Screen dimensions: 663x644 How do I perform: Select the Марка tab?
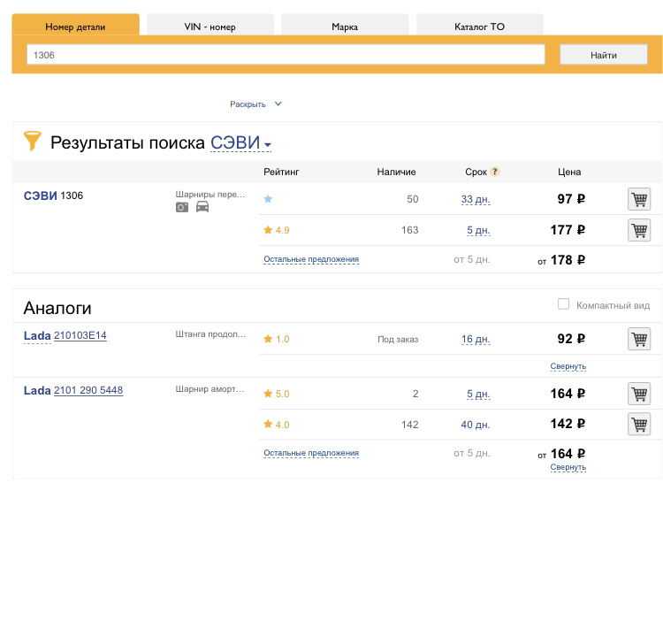(345, 27)
